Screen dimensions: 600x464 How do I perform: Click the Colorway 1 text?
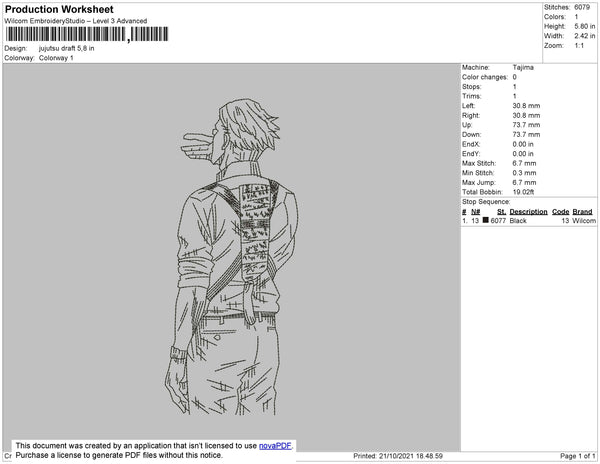click(56, 58)
